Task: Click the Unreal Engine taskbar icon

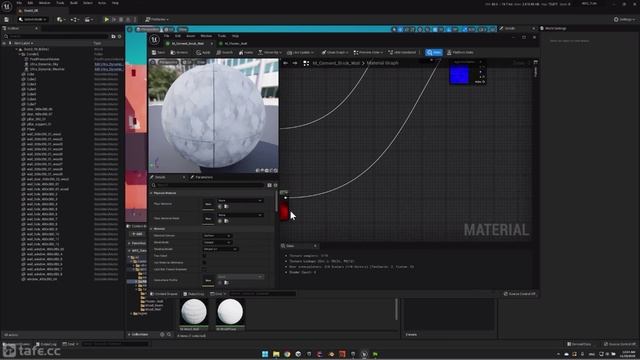Action: point(364,354)
